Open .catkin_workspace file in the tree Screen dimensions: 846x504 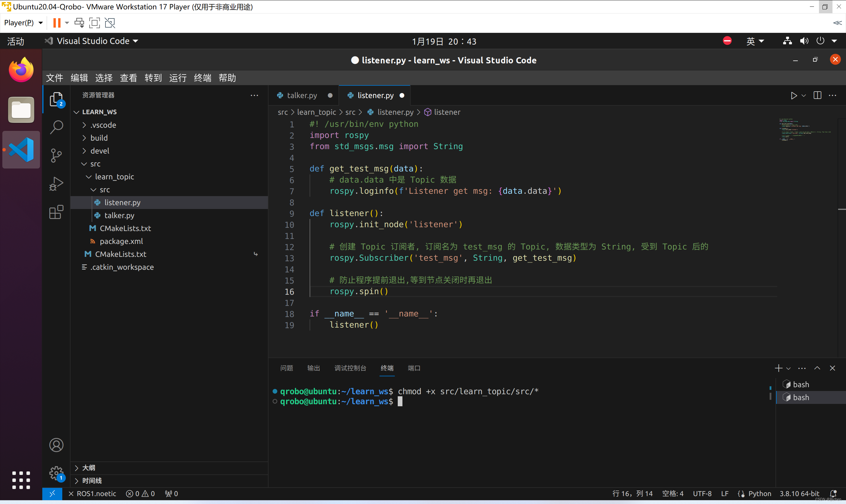tap(169, 267)
